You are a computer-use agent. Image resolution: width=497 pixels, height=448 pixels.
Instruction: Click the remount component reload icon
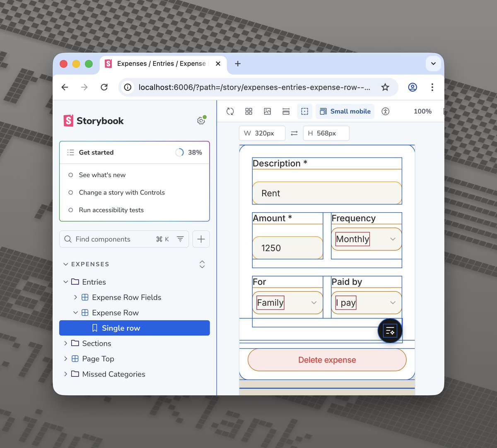coord(230,111)
